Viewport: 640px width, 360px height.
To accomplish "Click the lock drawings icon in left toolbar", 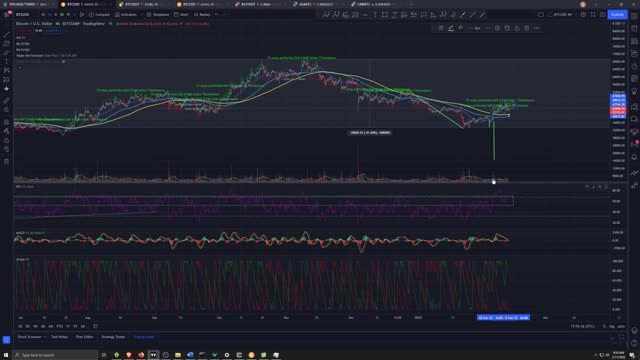I will point(7,140).
